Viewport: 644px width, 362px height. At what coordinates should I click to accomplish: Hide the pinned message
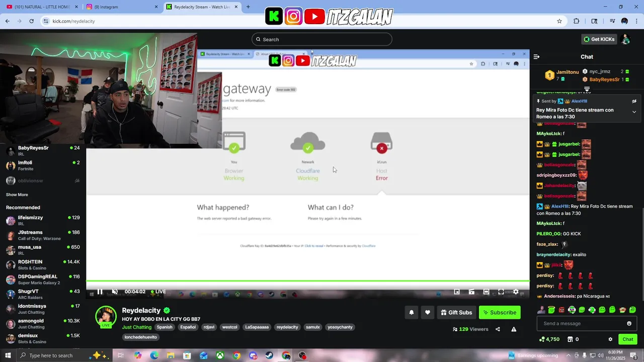click(634, 101)
